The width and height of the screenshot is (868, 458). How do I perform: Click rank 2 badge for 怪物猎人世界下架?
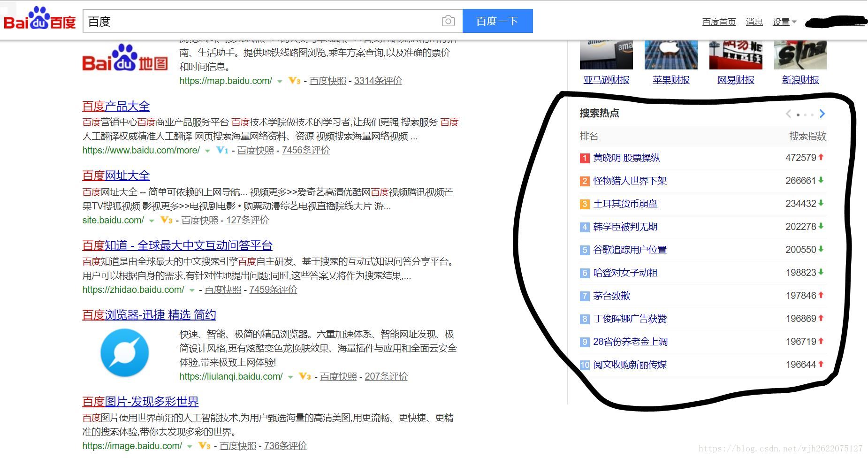585,181
